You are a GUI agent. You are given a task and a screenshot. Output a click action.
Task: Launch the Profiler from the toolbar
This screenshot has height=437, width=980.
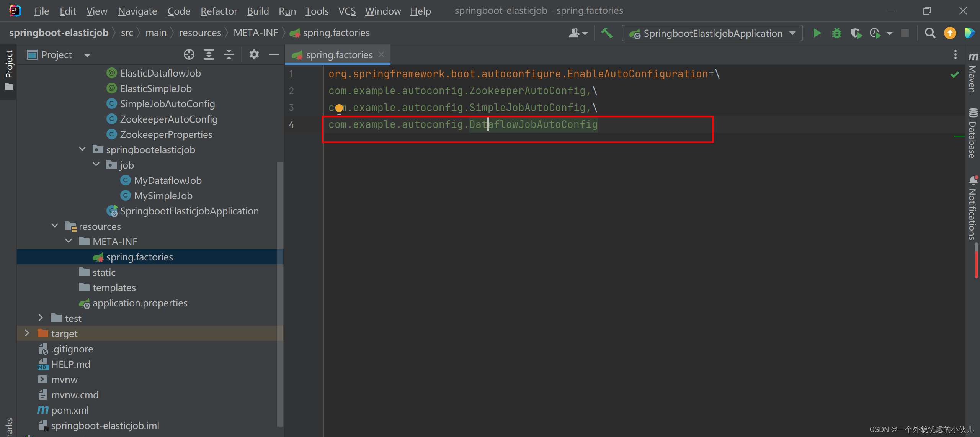pyautogui.click(x=875, y=33)
